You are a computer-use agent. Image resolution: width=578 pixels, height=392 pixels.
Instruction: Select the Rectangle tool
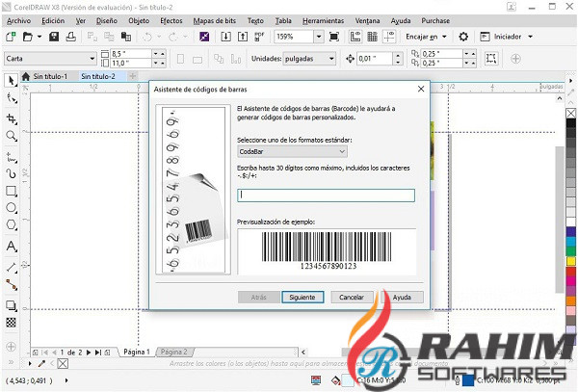tap(11, 191)
